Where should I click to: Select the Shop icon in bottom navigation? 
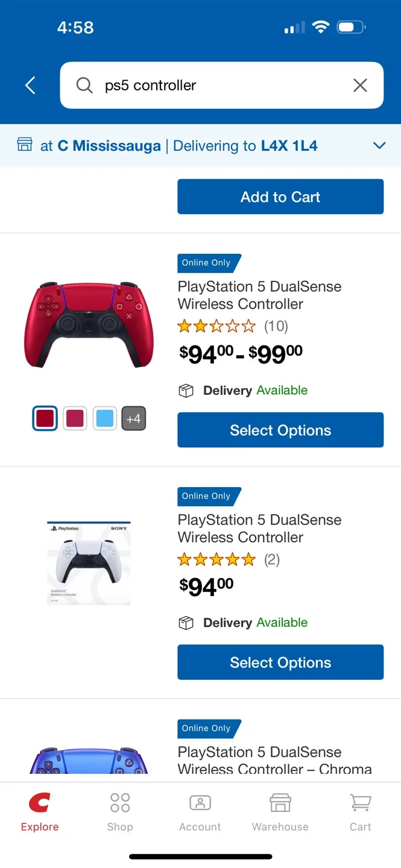(x=119, y=802)
